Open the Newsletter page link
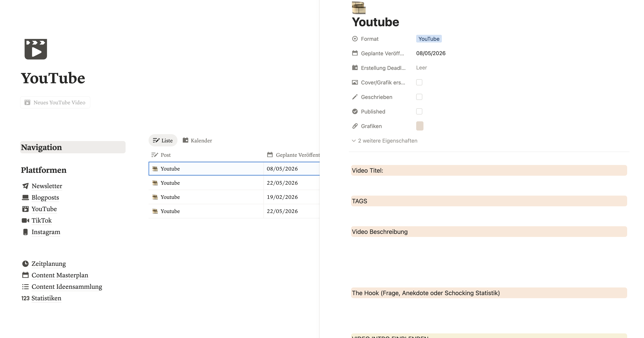 click(x=47, y=186)
